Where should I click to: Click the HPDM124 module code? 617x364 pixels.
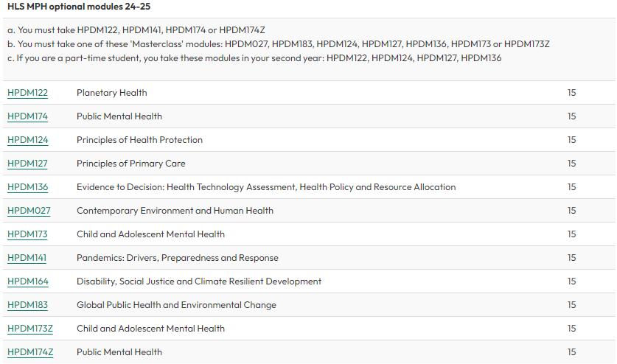point(27,140)
